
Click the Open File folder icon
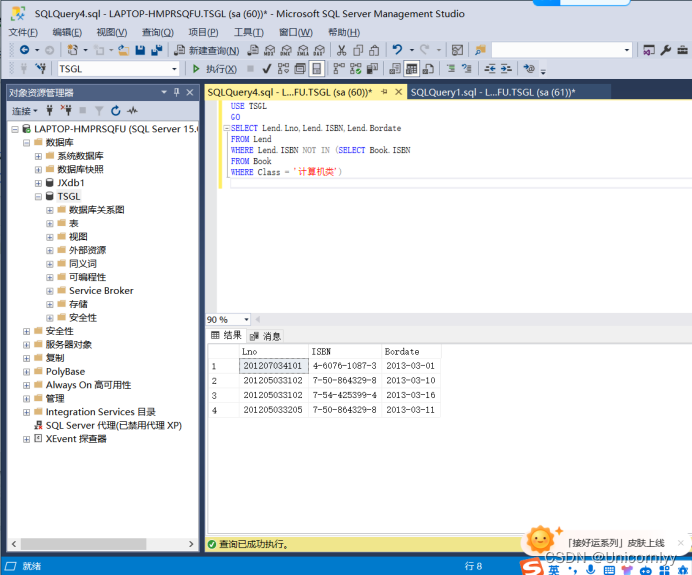click(x=124, y=50)
